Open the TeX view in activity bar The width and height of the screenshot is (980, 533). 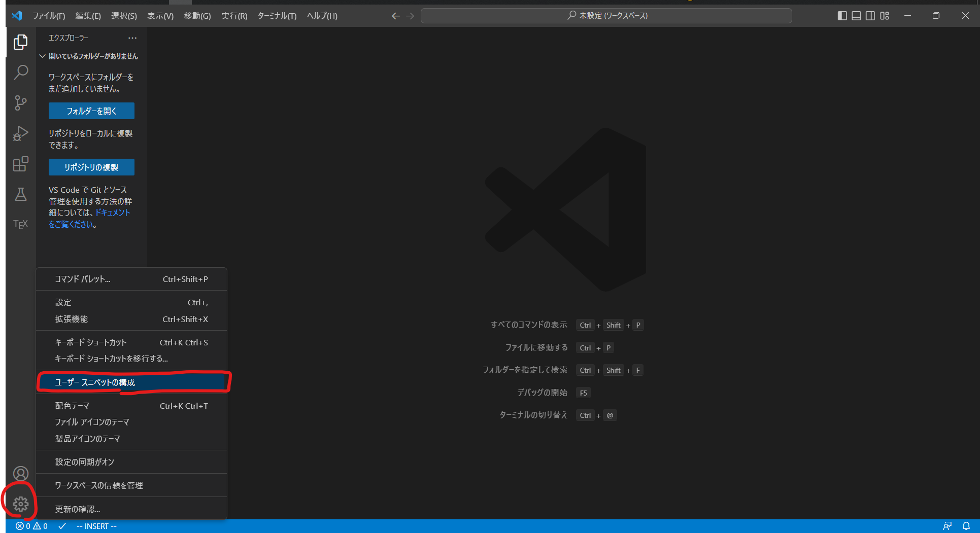click(21, 224)
